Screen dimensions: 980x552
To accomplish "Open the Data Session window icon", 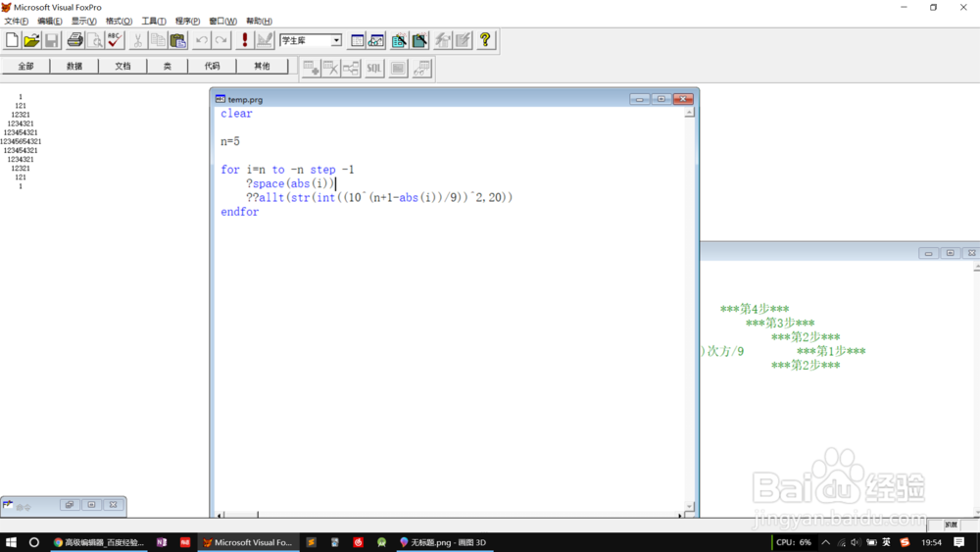I will pyautogui.click(x=377, y=40).
